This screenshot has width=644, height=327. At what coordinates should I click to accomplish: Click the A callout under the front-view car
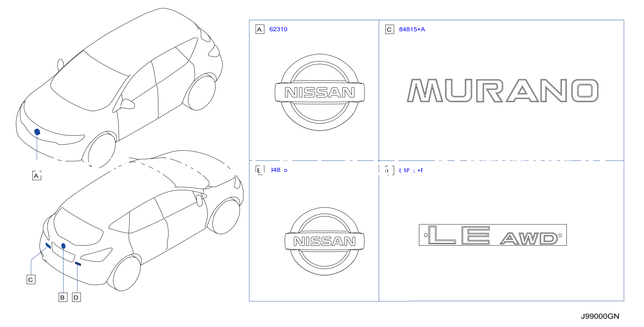tap(37, 175)
